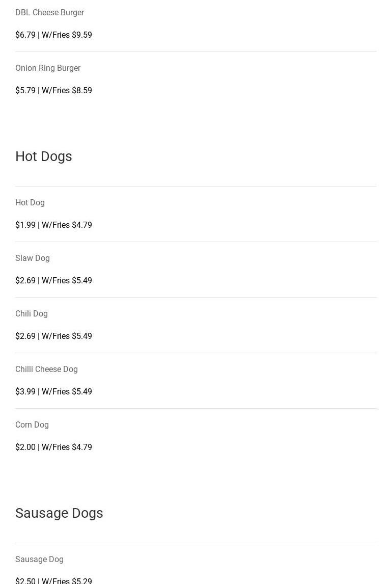The width and height of the screenshot is (392, 584).
Task: Click the Hot Dogs section heading
Action: click(x=44, y=156)
